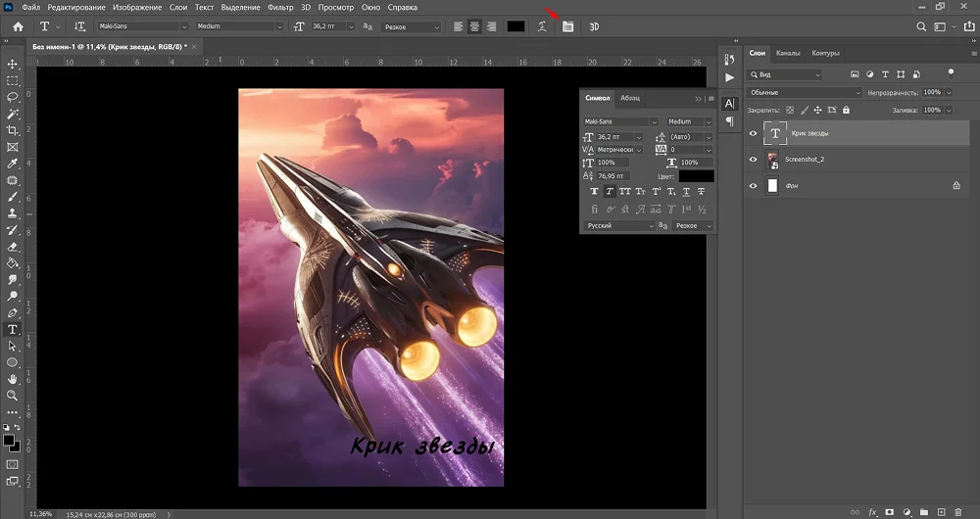
Task: Select the Ellipse shape tool
Action: [13, 362]
